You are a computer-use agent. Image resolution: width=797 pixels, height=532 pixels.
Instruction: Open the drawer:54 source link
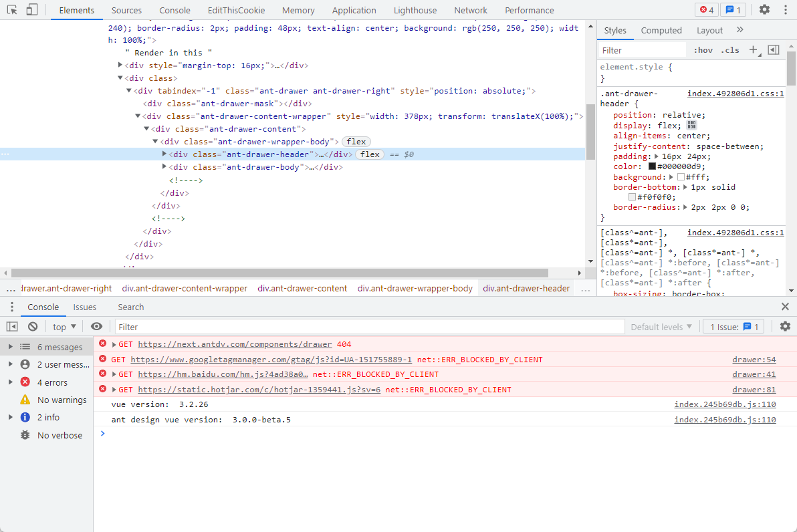754,359
